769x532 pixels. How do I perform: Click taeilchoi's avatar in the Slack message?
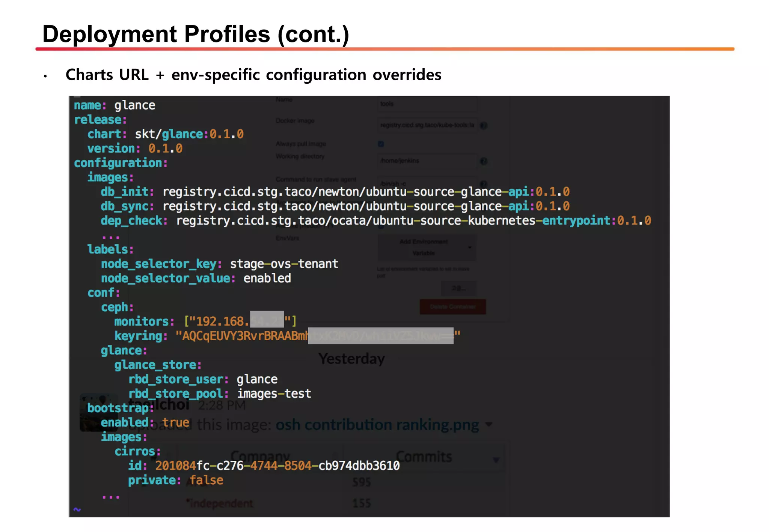click(98, 412)
